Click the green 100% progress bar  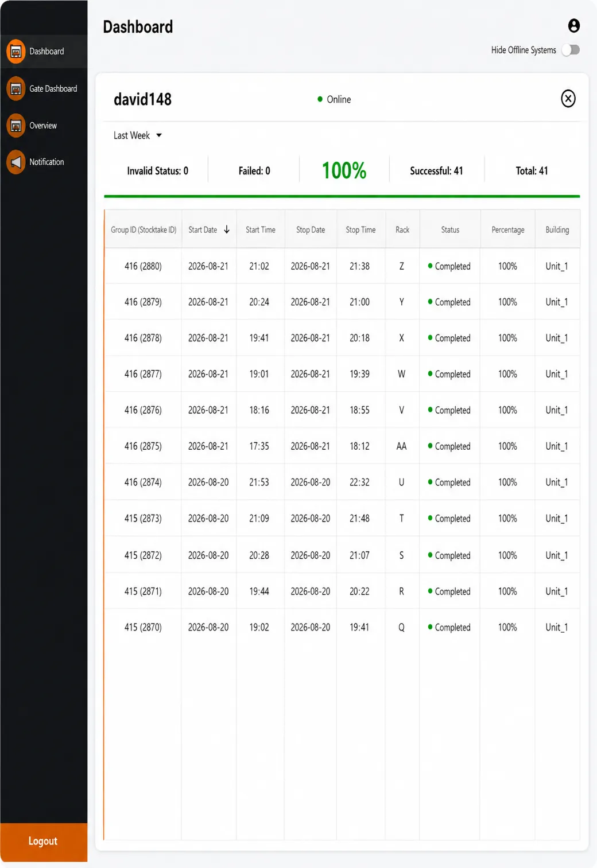(342, 196)
